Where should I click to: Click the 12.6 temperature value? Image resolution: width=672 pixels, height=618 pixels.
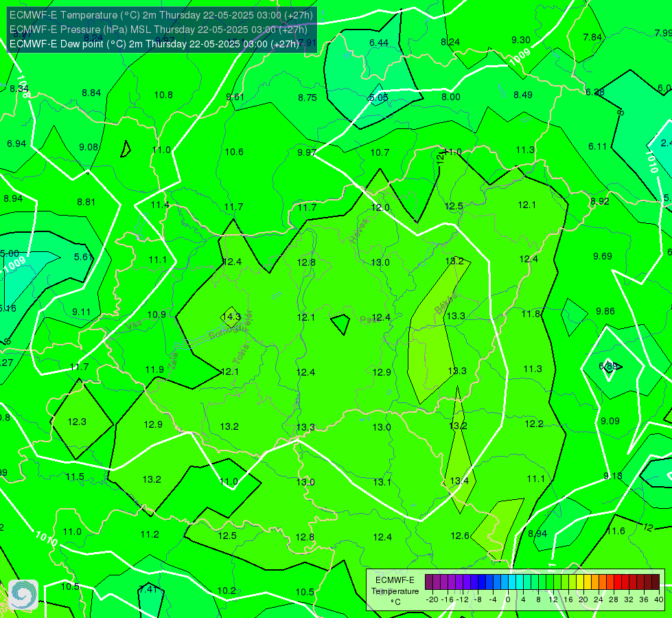point(461,536)
